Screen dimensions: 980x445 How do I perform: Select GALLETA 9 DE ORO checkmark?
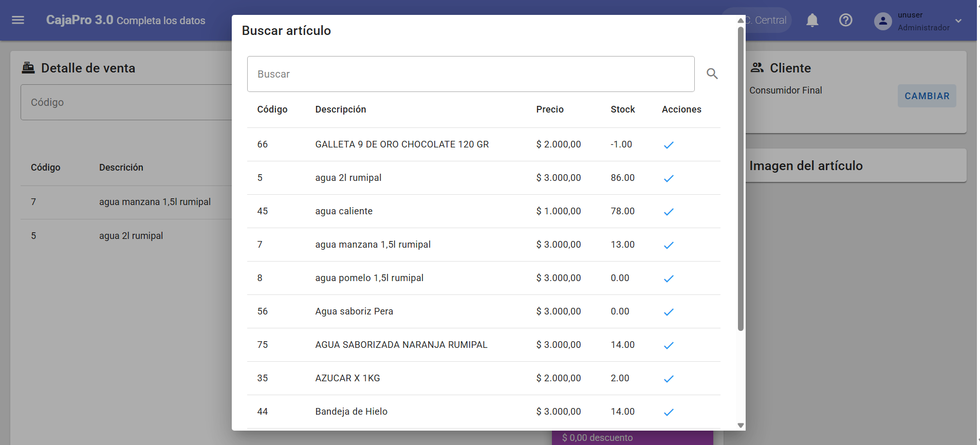(x=668, y=145)
